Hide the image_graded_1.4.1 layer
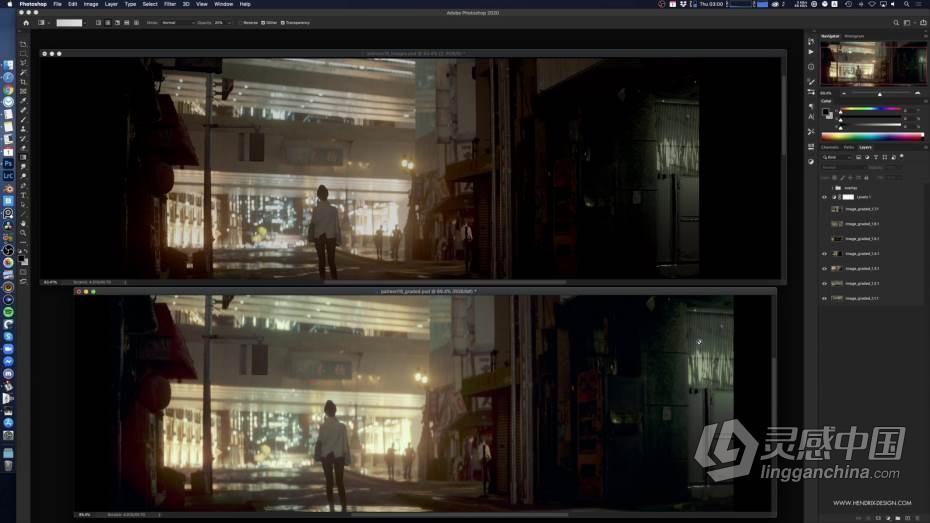Screen dimensions: 930x523 [824, 254]
